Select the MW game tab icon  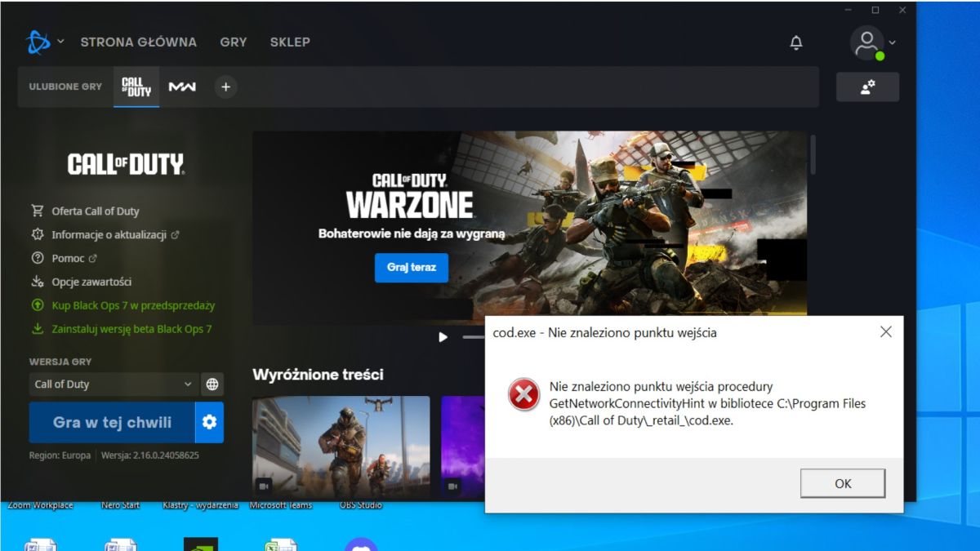tap(182, 87)
